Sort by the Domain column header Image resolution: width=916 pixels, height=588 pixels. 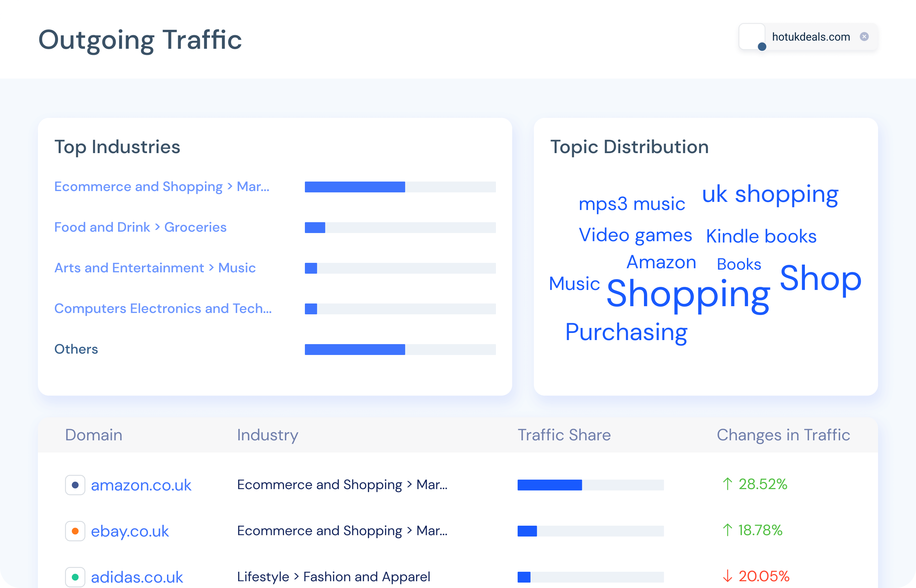(x=93, y=435)
